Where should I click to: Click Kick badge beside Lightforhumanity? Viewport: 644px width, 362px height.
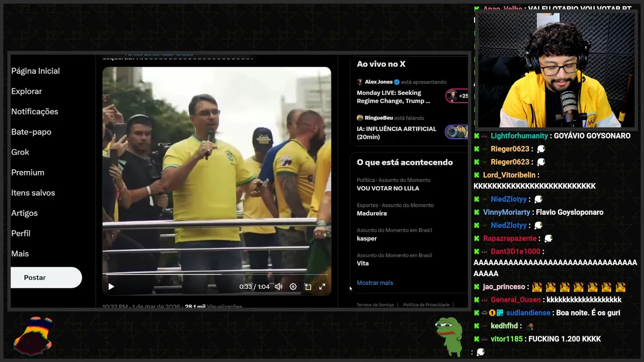click(x=476, y=136)
